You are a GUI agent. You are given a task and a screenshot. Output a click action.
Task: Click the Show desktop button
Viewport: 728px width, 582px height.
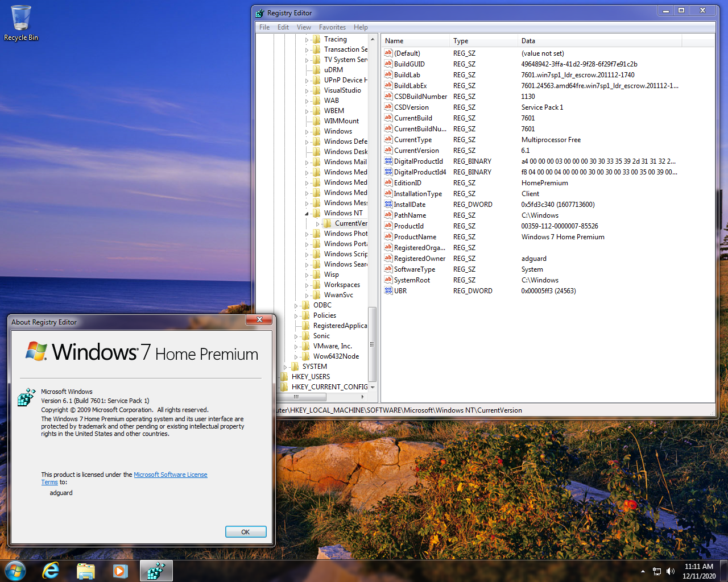pyautogui.click(x=724, y=571)
